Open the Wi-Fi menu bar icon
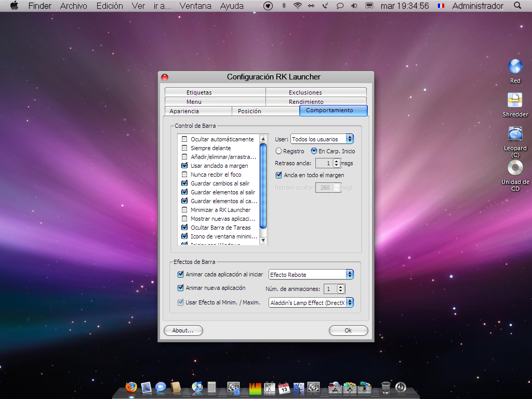The image size is (532, 399). pyautogui.click(x=298, y=5)
